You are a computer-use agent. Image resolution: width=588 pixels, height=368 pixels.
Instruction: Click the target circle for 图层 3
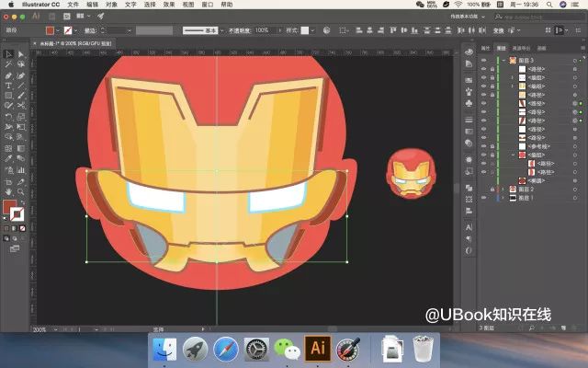[575, 61]
